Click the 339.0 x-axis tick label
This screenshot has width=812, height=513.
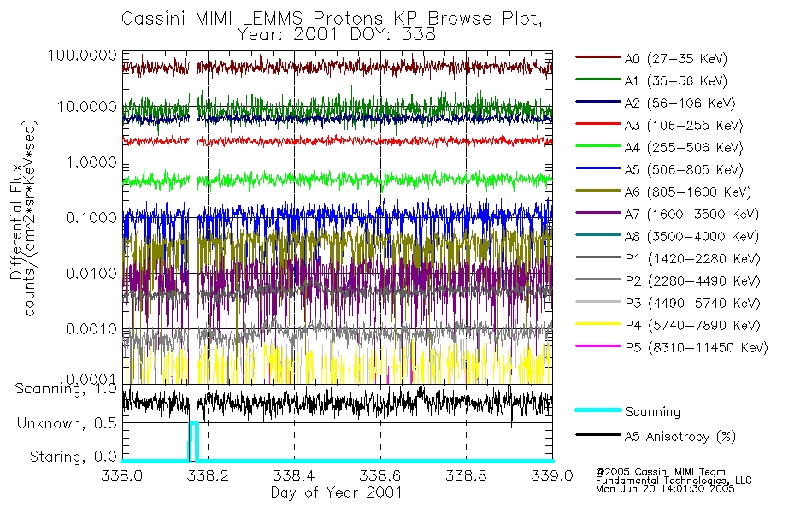click(x=552, y=475)
